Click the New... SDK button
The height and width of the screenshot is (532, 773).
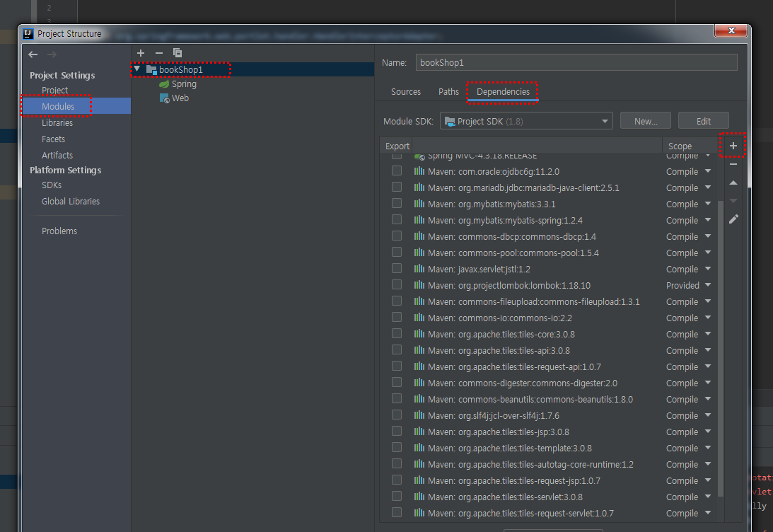[645, 121]
